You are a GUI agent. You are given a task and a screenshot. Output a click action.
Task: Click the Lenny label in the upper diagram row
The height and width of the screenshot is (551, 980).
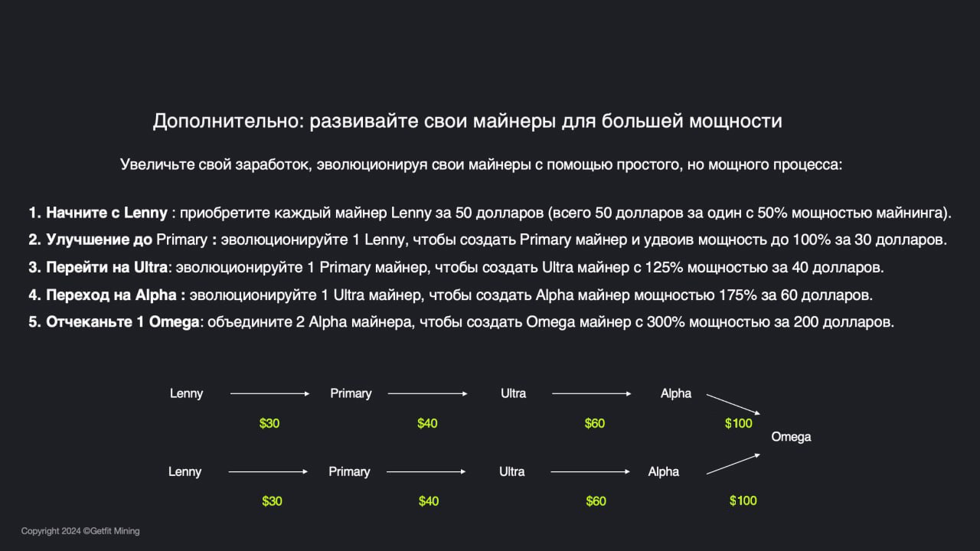coord(186,393)
